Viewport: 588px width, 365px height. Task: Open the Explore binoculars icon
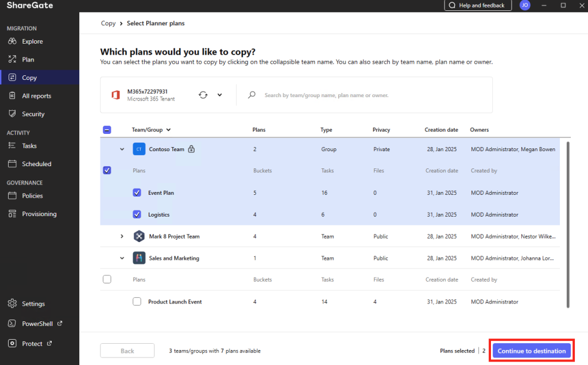point(12,41)
